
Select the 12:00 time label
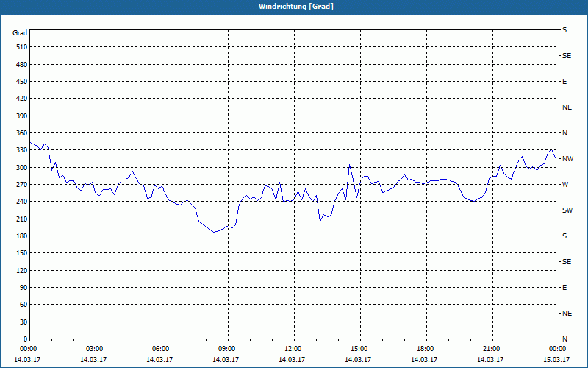coord(293,349)
